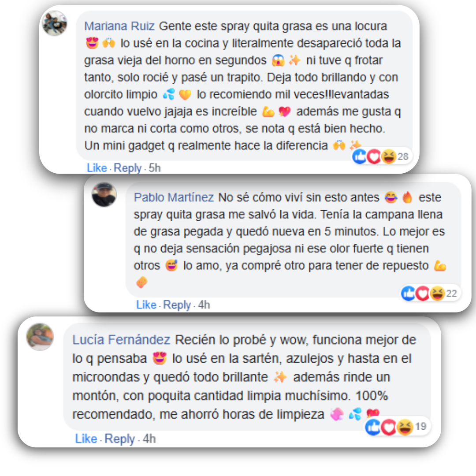Like Mariana Ruiz's comment
This screenshot has width=476, height=476.
[97, 167]
